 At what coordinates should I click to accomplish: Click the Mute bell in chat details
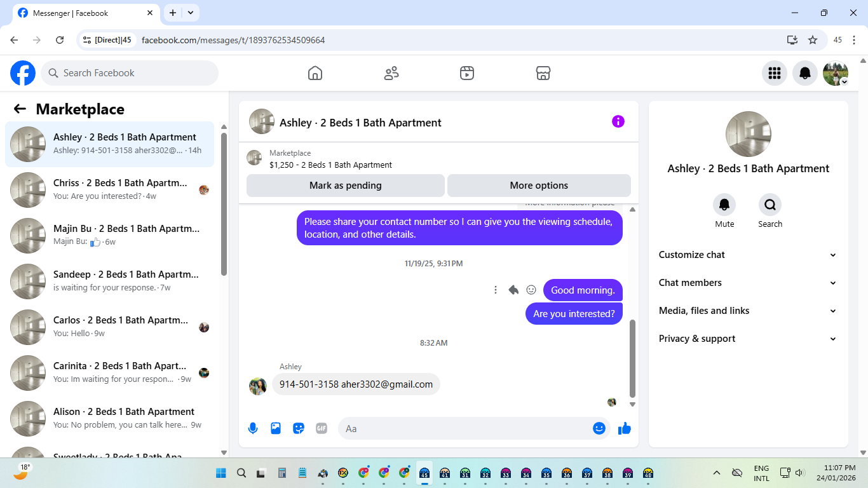click(x=724, y=205)
